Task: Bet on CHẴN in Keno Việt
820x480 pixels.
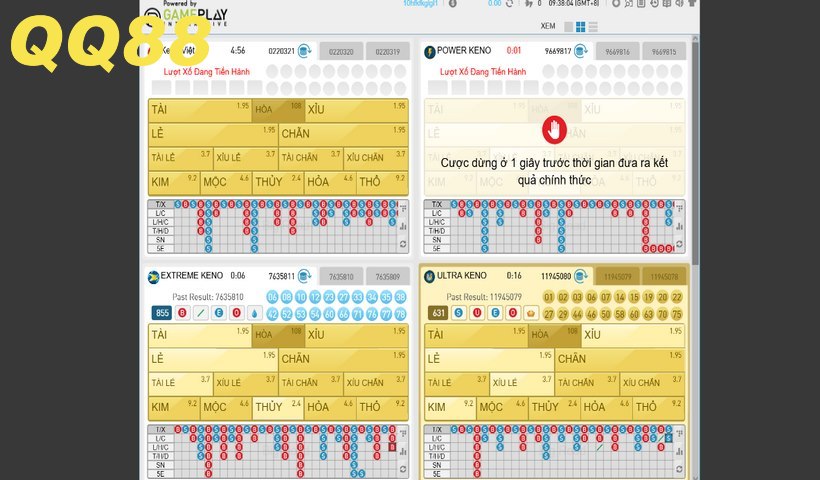Action: [343, 134]
